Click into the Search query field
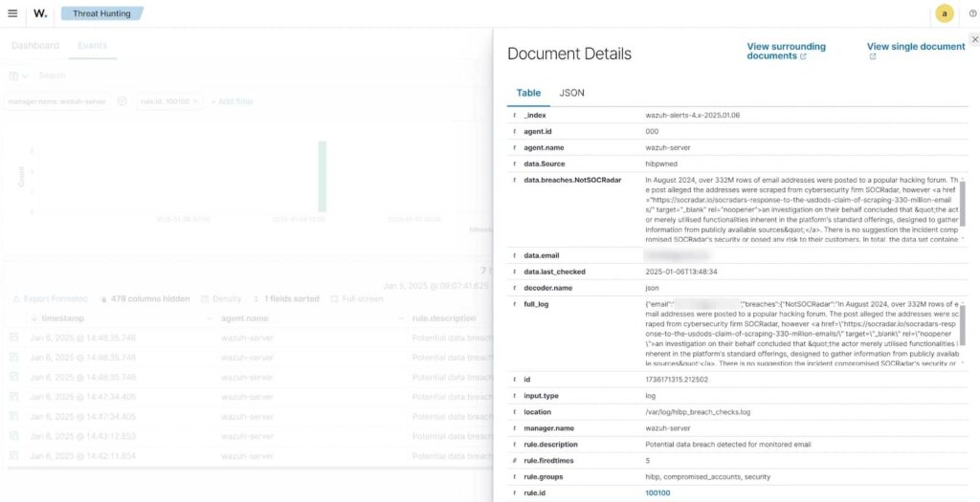 pos(250,76)
